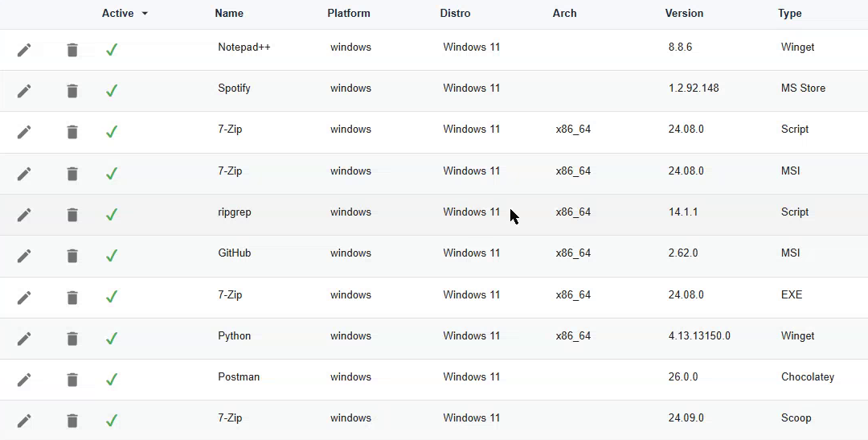Select the Postman name cell
868x440 pixels.
pos(239,376)
